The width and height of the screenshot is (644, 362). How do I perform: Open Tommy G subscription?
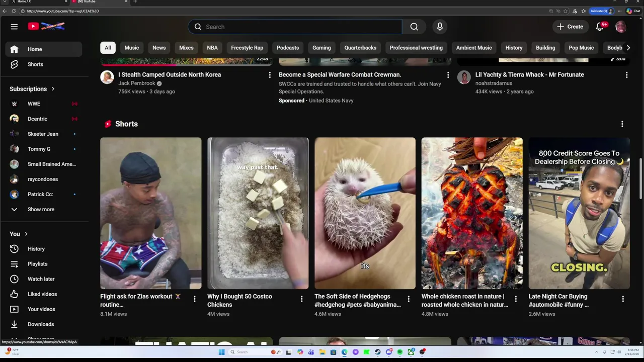(x=43, y=149)
